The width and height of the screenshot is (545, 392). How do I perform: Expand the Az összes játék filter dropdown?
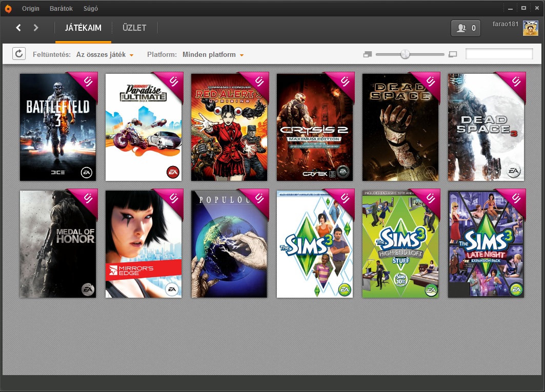[x=105, y=54]
